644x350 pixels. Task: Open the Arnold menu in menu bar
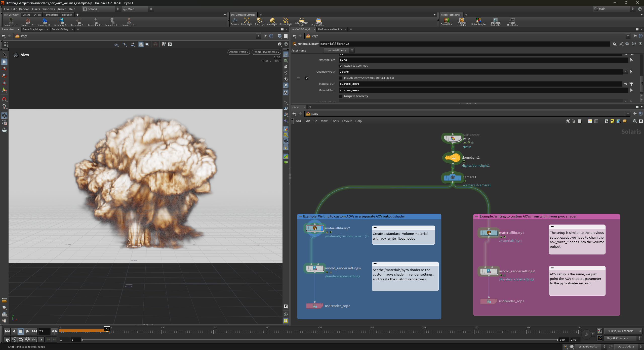point(62,9)
